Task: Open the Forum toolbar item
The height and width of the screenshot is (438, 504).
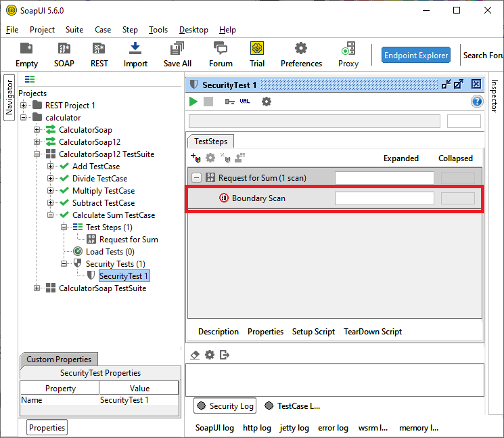Action: [221, 55]
